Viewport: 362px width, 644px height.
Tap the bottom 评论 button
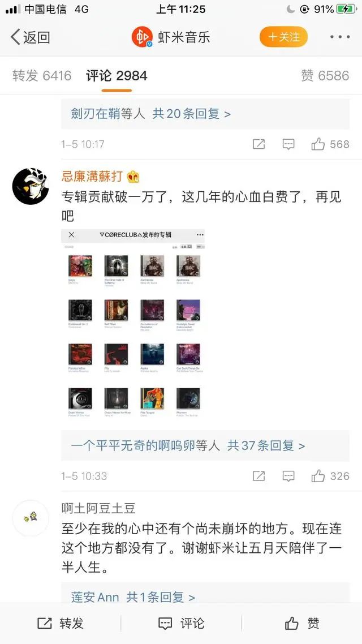pyautogui.click(x=181, y=623)
